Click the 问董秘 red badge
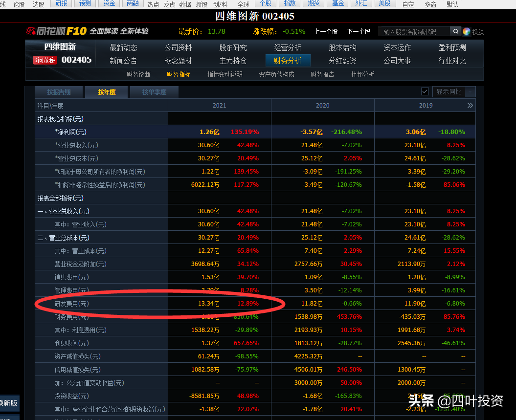This screenshot has width=516, height=420. click(x=45, y=60)
